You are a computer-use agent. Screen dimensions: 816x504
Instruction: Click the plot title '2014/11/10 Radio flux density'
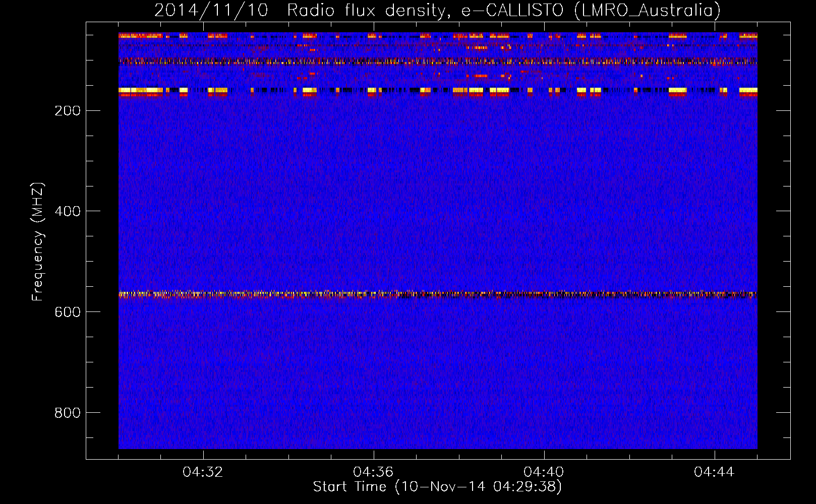pyautogui.click(x=301, y=11)
